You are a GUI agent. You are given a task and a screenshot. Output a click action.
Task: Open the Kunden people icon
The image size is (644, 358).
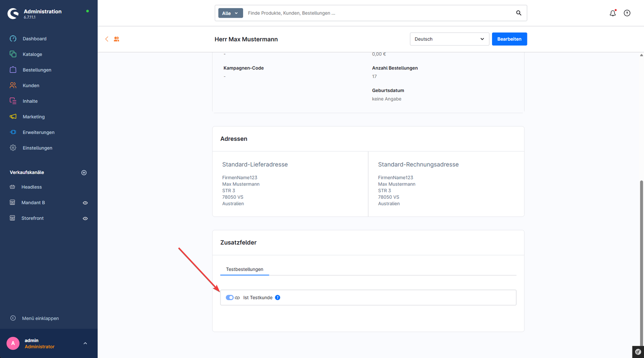coord(13,85)
